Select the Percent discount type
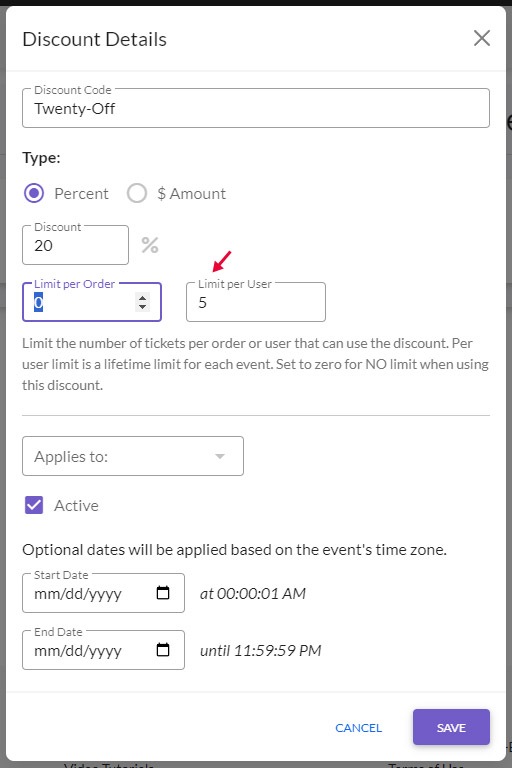The width and height of the screenshot is (512, 768). point(34,193)
